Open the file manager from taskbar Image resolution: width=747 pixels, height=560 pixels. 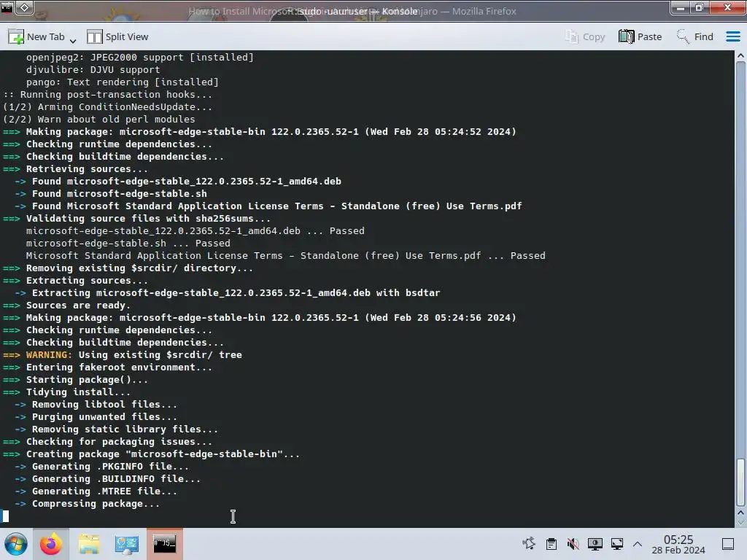[x=89, y=544]
